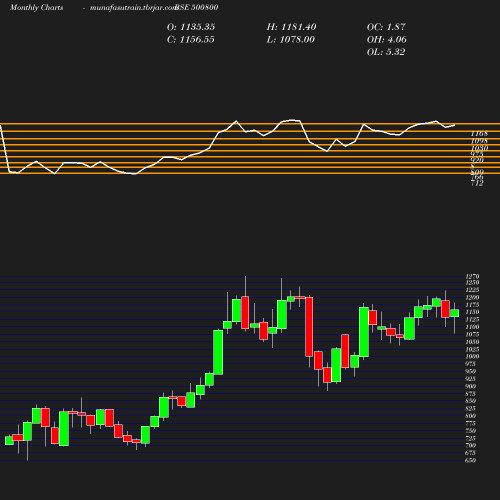Viewport: 500px width, 500px height.
Task: Click the 1225 price axis label
Action: tap(472, 290)
